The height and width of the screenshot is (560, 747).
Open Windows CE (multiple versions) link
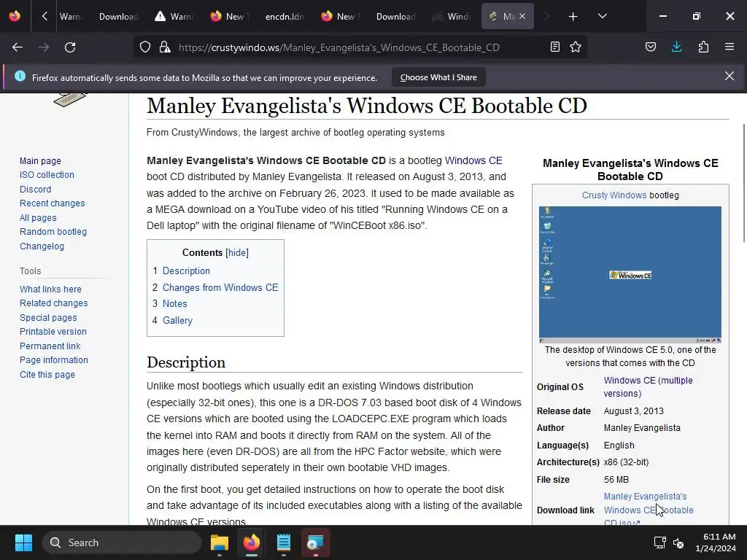click(649, 386)
